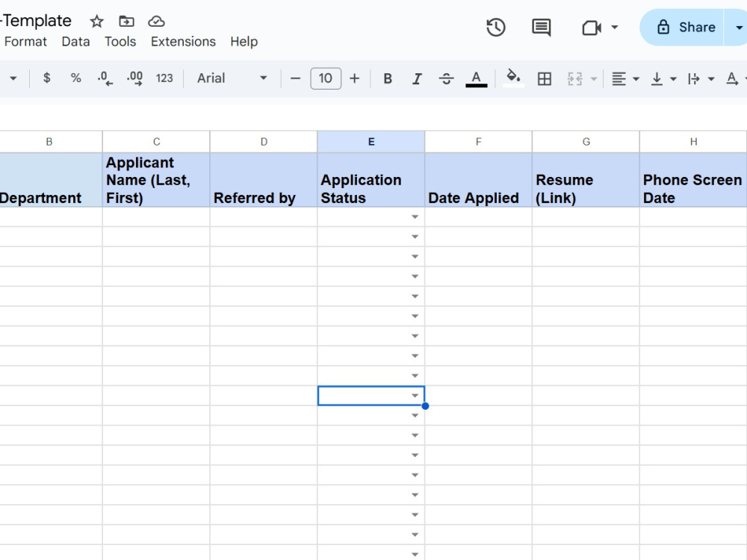Open the Extensions menu
The image size is (747, 560).
pos(183,42)
